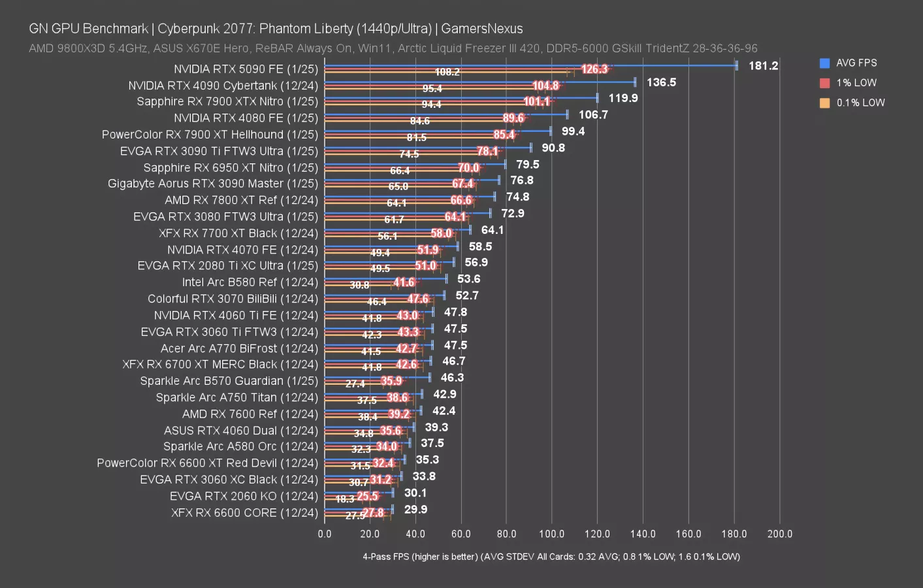The height and width of the screenshot is (588, 923).
Task: Select the 181.2 value for RTX 5090
Action: (763, 65)
